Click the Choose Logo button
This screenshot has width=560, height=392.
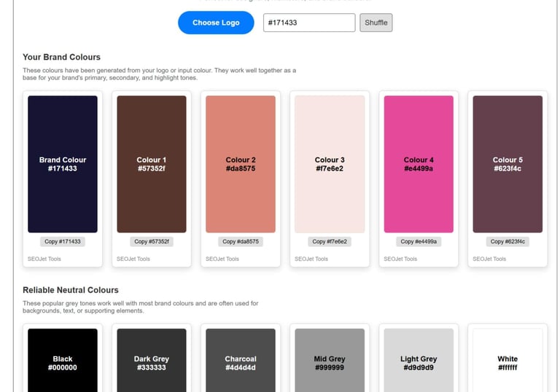(216, 23)
